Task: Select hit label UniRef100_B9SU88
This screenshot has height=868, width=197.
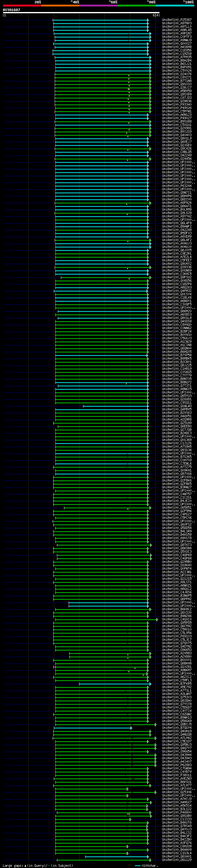Action: pyautogui.click(x=177, y=121)
